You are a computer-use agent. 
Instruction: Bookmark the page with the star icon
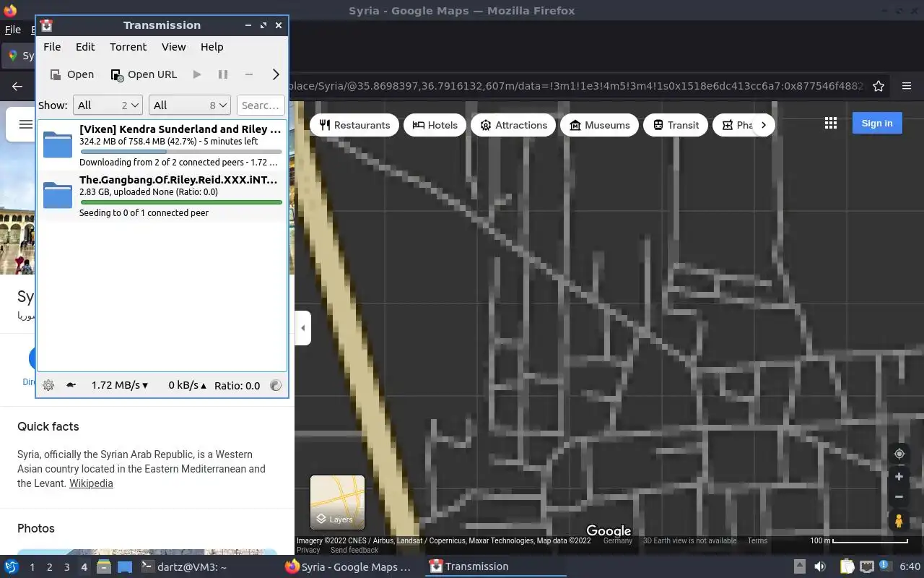point(879,86)
